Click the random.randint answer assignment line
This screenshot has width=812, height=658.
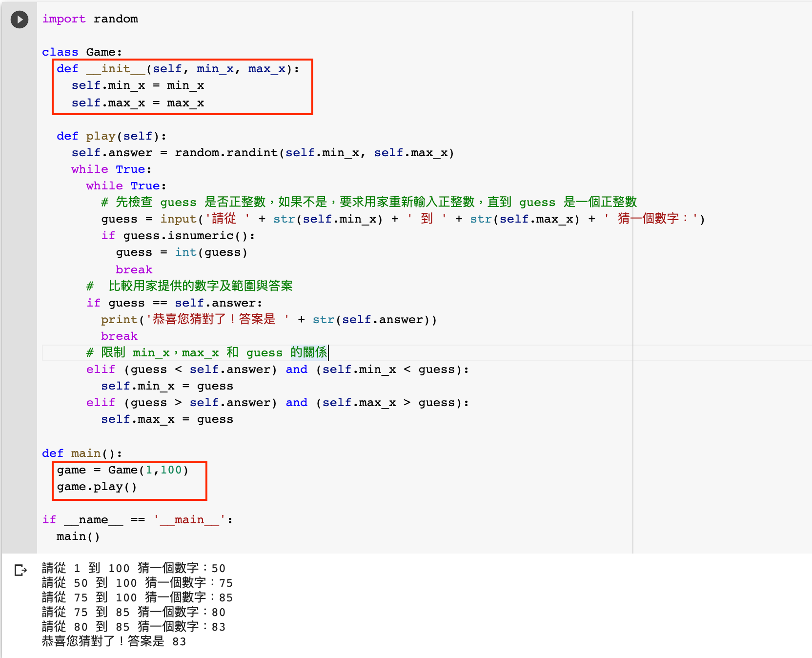(x=263, y=153)
